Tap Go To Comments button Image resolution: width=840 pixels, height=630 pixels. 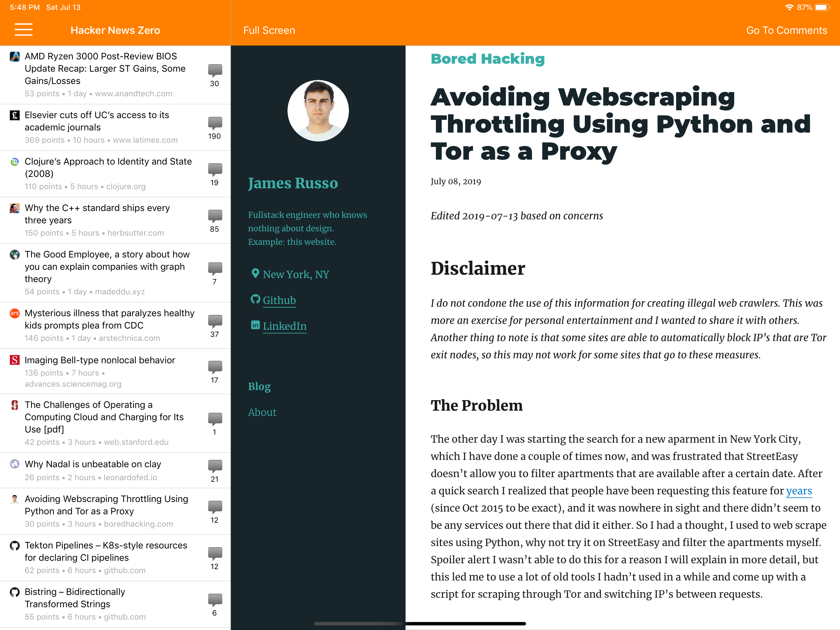click(787, 30)
